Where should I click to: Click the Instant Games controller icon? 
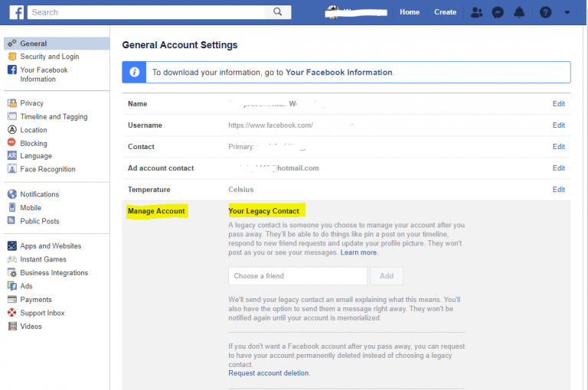[12, 259]
